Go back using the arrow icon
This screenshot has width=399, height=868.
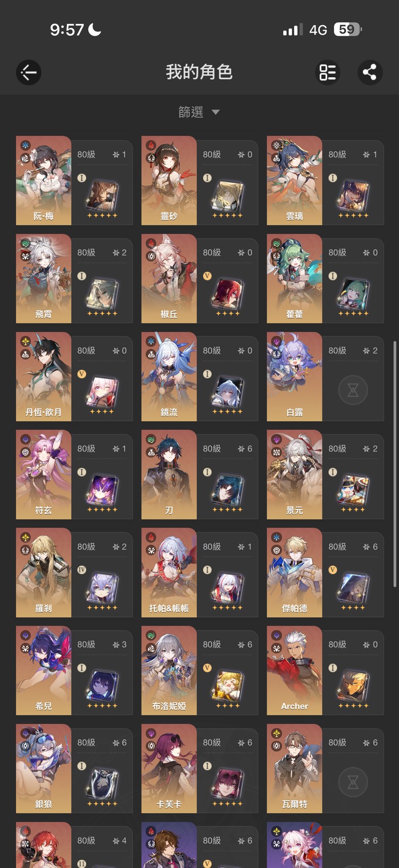click(29, 72)
